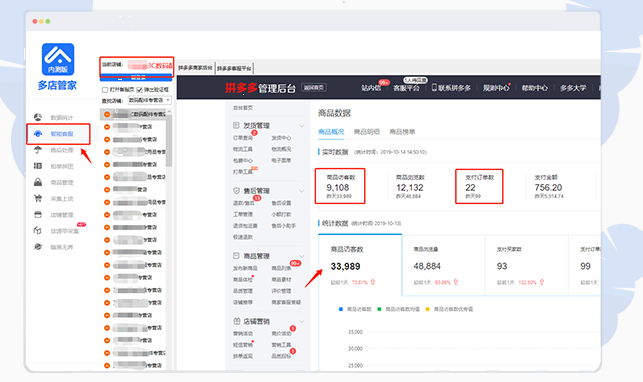Open 售后设置 link
Screen dimensions: 643x382
pos(281,203)
